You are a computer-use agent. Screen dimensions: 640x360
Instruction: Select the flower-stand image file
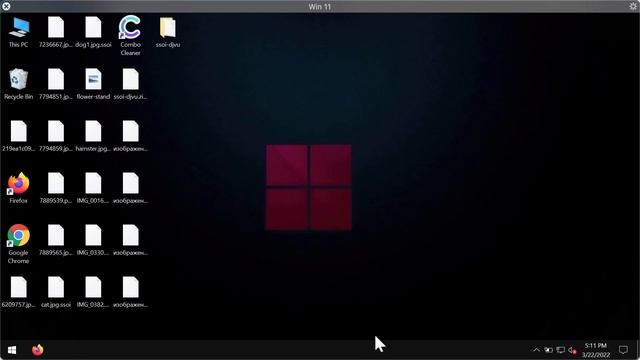tap(93, 84)
